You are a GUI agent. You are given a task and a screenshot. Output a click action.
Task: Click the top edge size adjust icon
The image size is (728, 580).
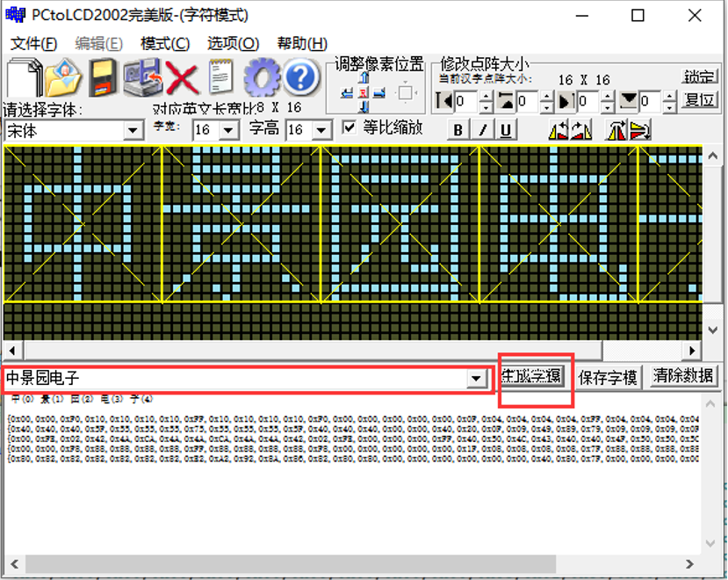click(x=506, y=101)
